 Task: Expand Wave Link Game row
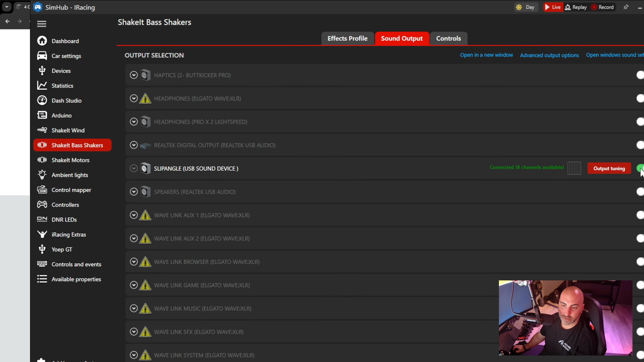pyautogui.click(x=134, y=285)
